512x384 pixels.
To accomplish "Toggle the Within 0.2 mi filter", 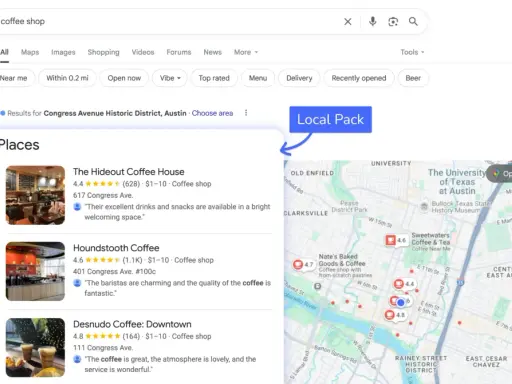I will tap(67, 78).
